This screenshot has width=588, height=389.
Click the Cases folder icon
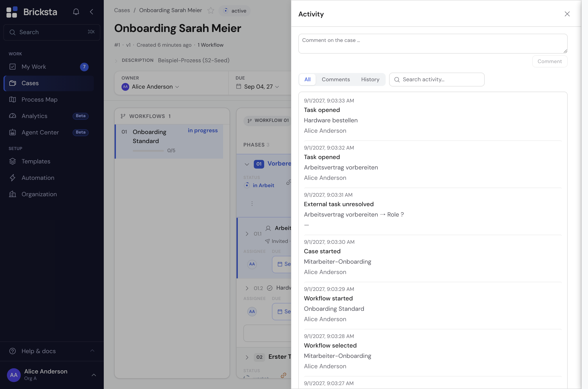click(12, 83)
